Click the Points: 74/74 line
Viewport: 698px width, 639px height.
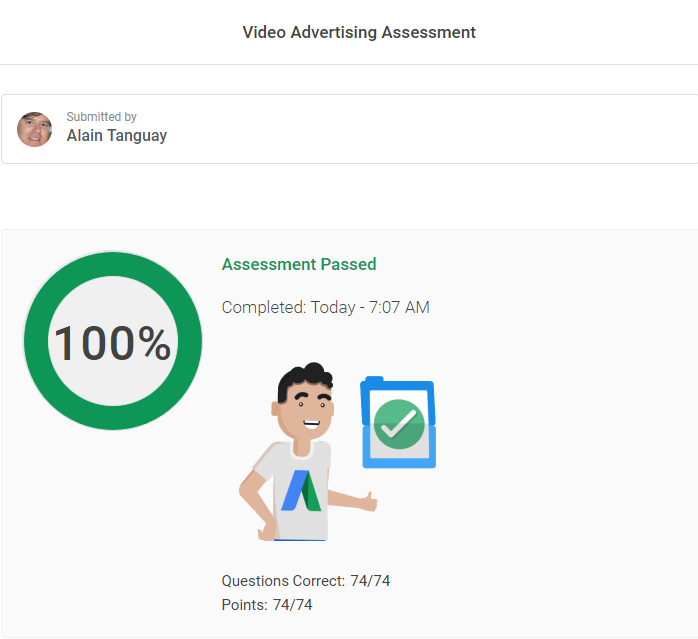pyautogui.click(x=266, y=605)
